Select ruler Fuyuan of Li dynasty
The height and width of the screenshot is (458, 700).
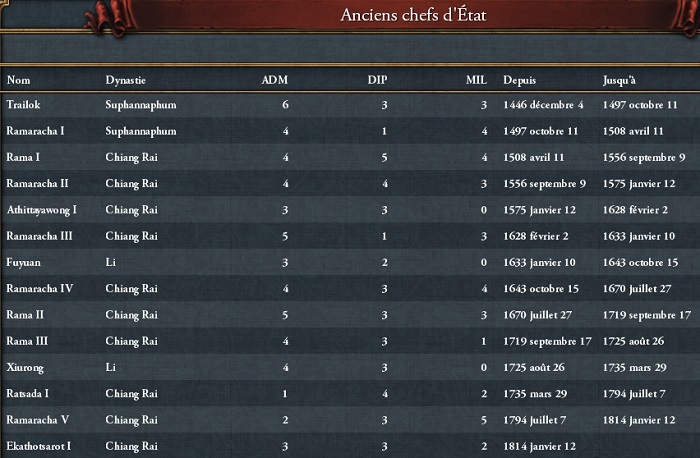pos(350,262)
